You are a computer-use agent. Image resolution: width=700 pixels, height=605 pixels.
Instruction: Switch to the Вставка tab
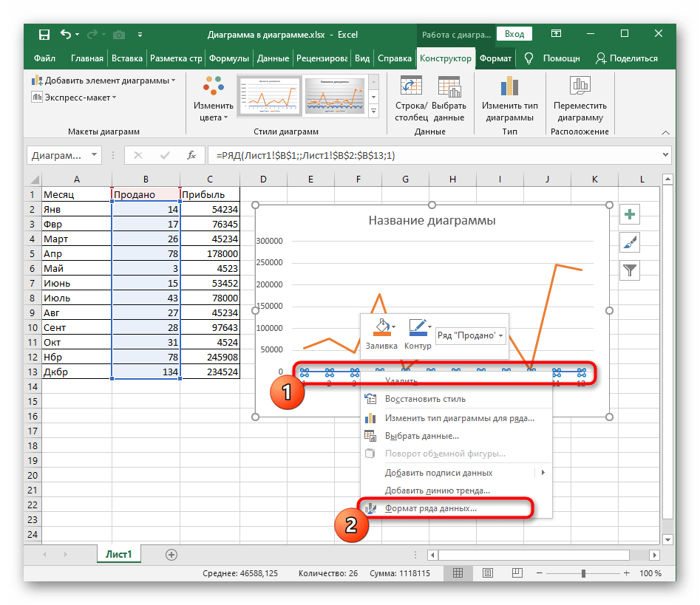coord(127,58)
